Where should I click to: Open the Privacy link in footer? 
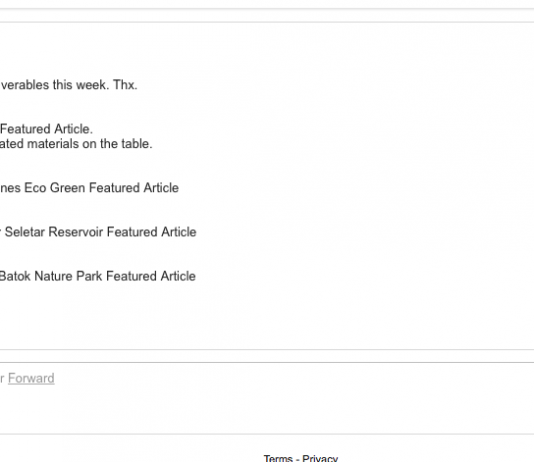point(320,458)
